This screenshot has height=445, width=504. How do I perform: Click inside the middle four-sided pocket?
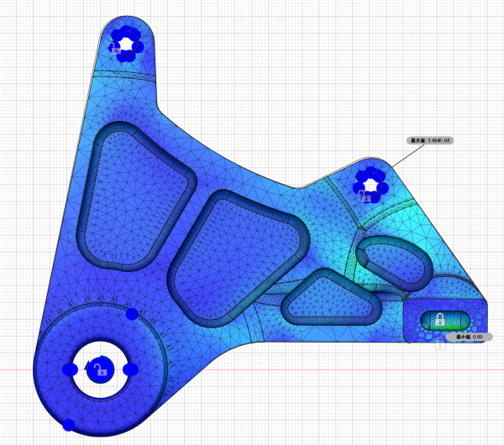click(235, 256)
